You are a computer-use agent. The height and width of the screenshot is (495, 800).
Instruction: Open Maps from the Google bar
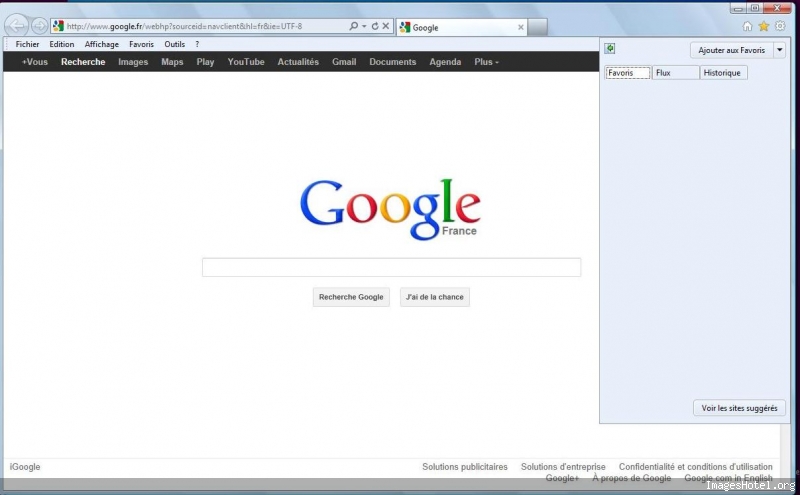click(172, 62)
